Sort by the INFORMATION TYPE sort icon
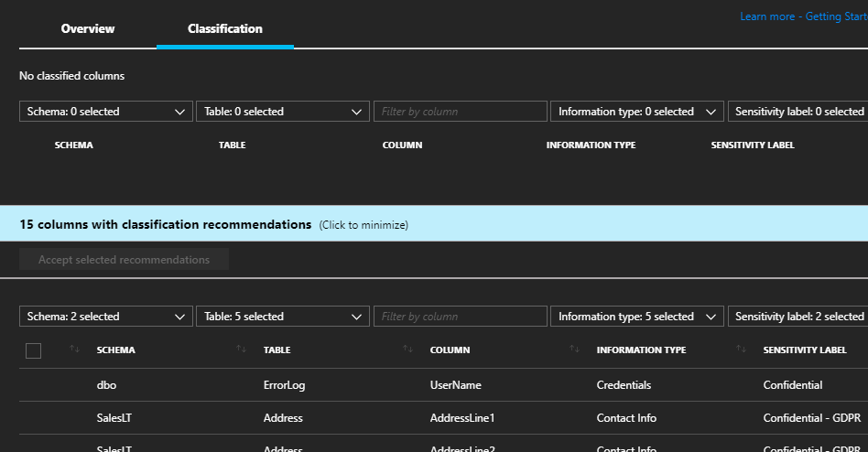Image resolution: width=868 pixels, height=452 pixels. pyautogui.click(x=575, y=350)
